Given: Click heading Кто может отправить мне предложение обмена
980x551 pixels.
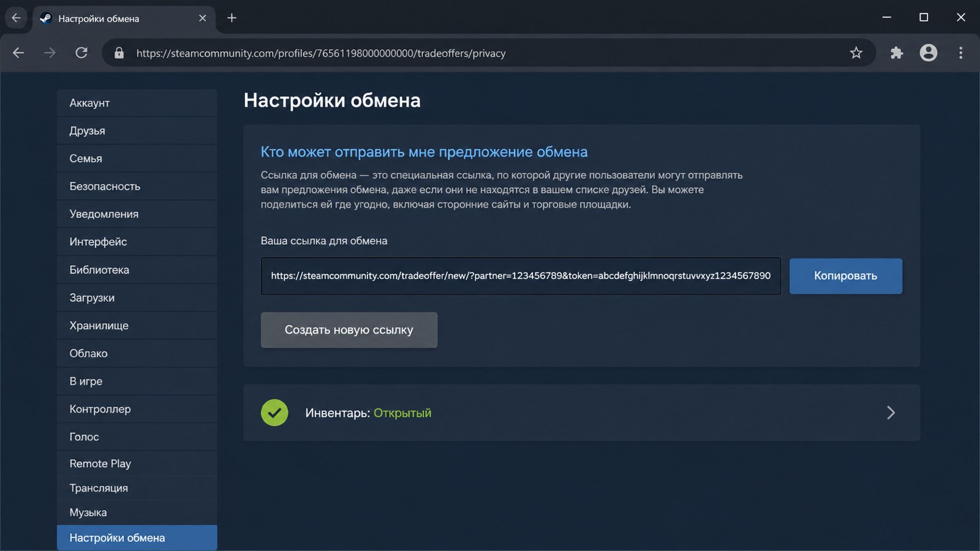Looking at the screenshot, I should click(424, 152).
